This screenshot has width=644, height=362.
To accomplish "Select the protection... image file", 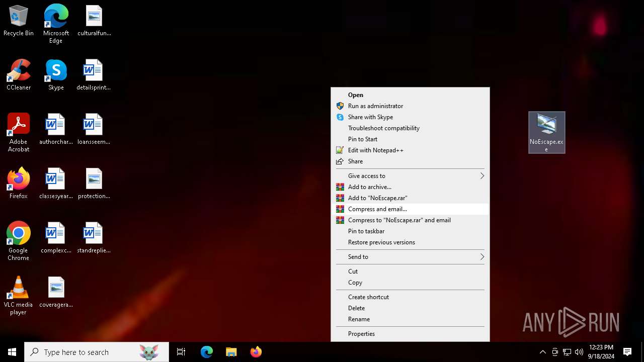I will coord(94,184).
